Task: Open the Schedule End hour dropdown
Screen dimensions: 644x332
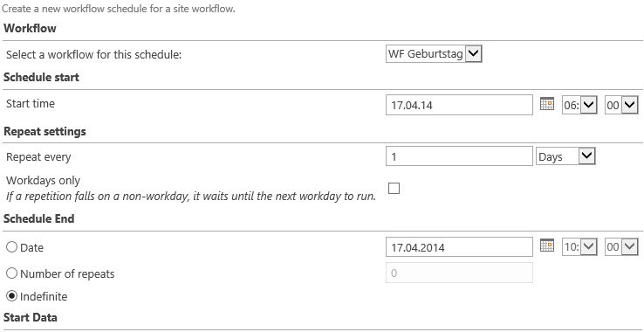Action: tap(579, 247)
